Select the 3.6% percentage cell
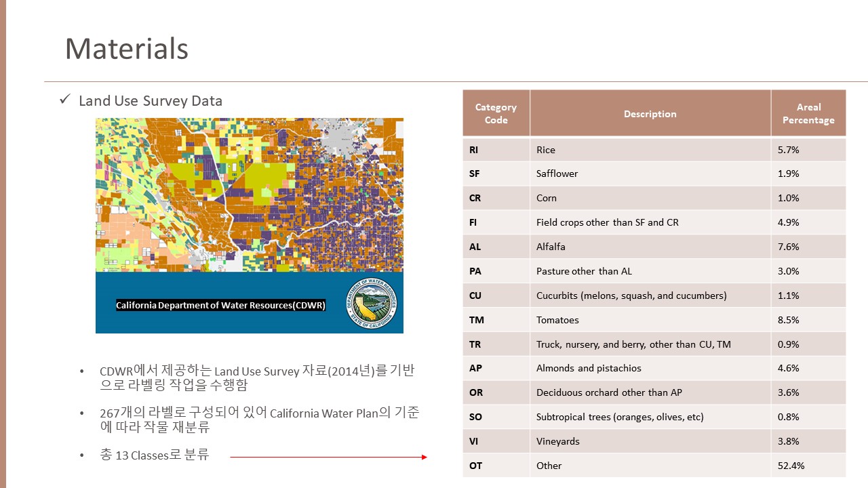The height and width of the screenshot is (488, 868). point(808,392)
